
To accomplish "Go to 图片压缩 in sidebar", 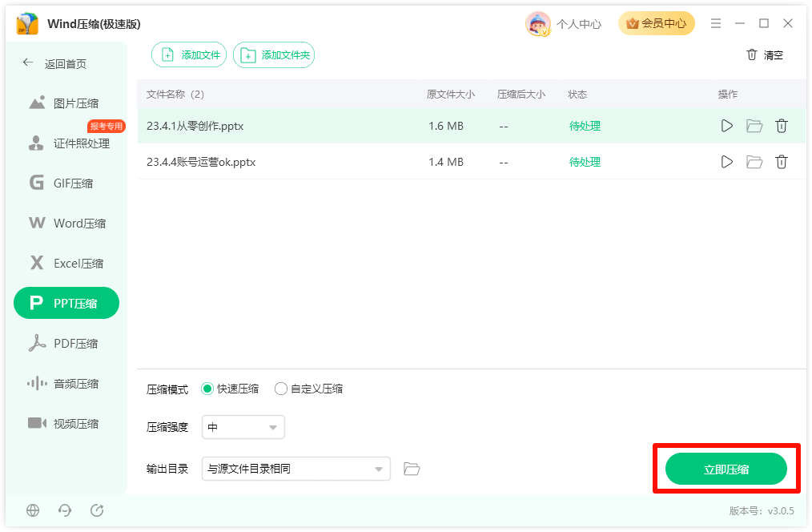I will pyautogui.click(x=66, y=103).
